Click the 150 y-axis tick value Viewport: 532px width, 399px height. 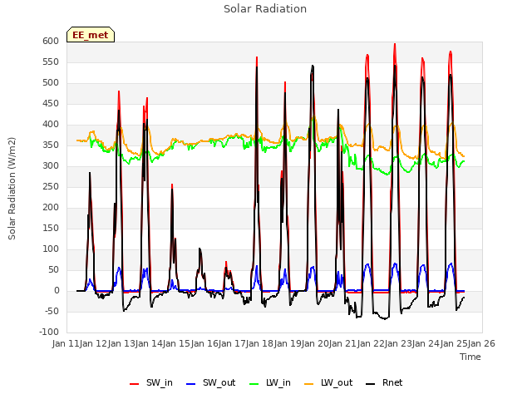coord(51,228)
